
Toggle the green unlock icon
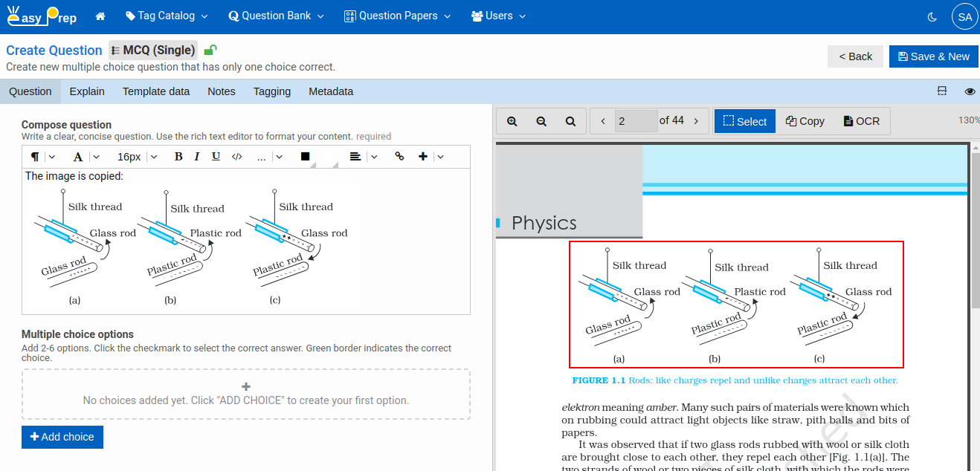[x=210, y=51]
